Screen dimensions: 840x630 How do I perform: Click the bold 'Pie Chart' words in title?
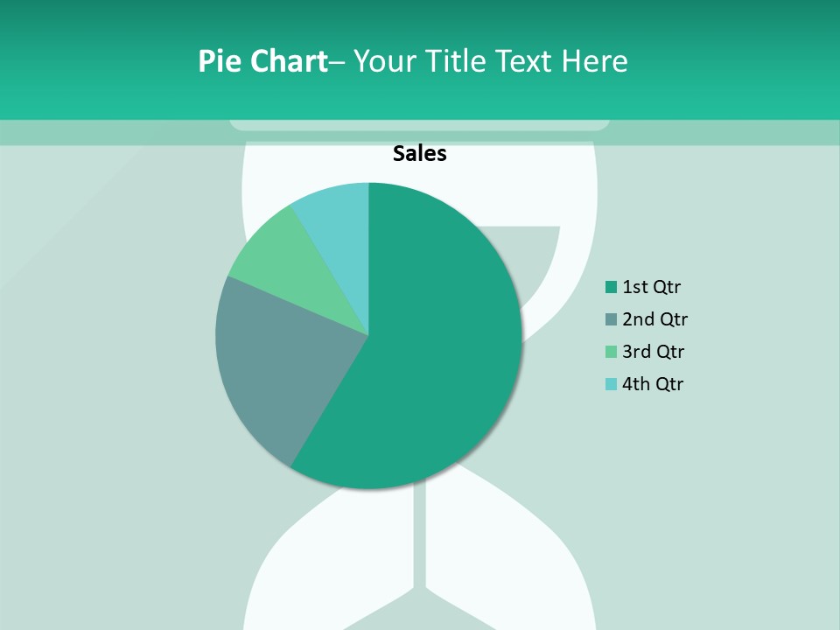(x=262, y=61)
